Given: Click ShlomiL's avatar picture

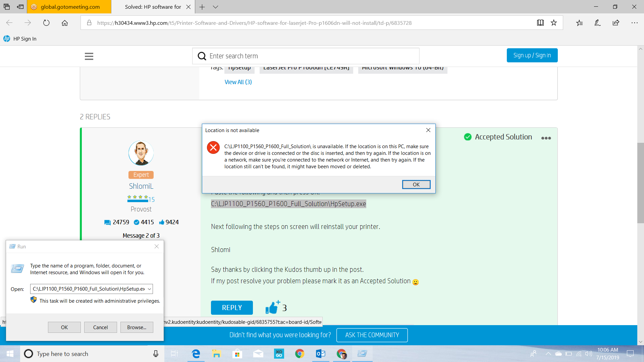Looking at the screenshot, I should (141, 153).
